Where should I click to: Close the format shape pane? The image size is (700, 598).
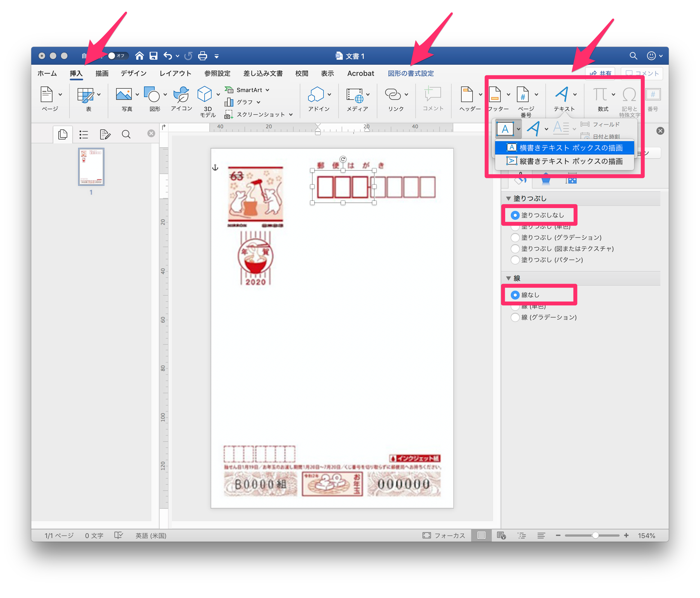coord(660,131)
